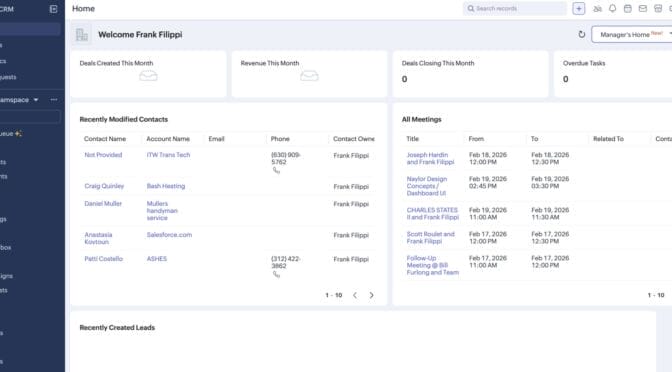
Task: Collapse the CRM sidebar with the toggle icon
Action: coord(54,9)
